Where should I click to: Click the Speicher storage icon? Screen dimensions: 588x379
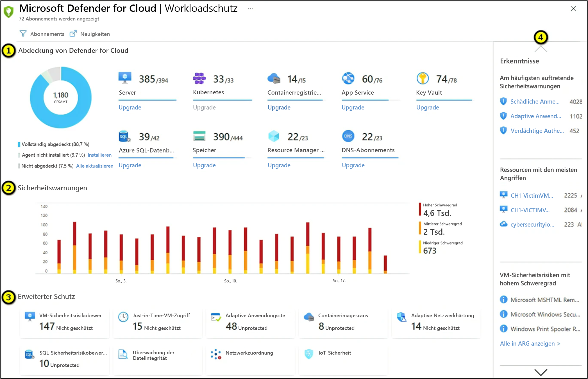pyautogui.click(x=199, y=136)
